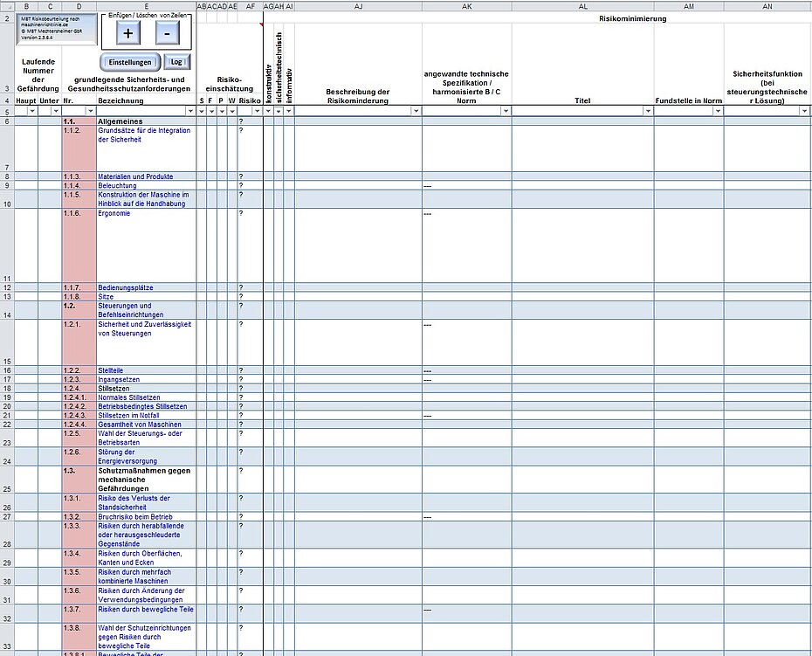Open the Einstellungen settings button
812x656 pixels.
click(130, 62)
